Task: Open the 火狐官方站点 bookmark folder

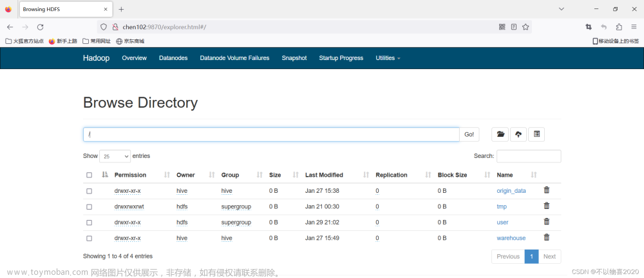Action: point(24,41)
